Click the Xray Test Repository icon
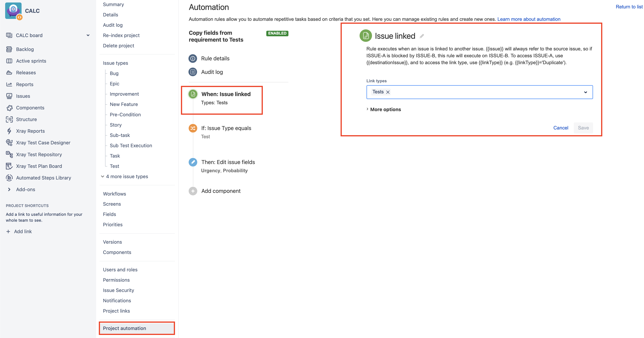The image size is (644, 338). 9,154
